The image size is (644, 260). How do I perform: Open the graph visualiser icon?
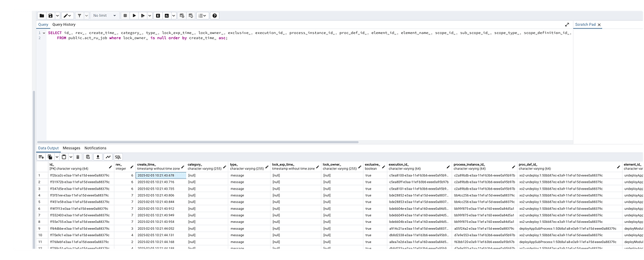108,156
